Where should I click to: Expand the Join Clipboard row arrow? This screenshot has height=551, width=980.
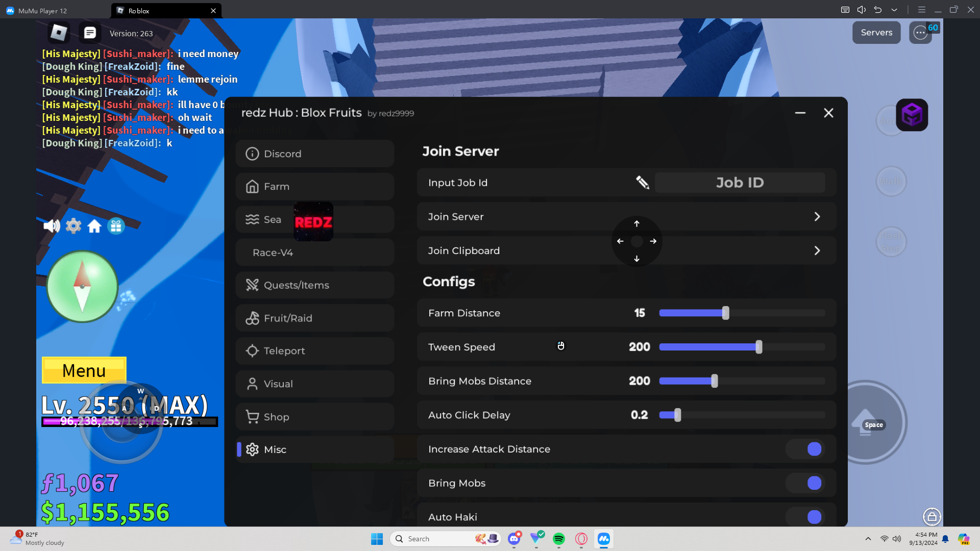[x=817, y=251]
